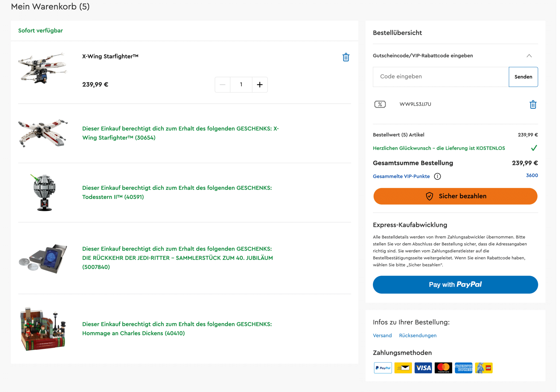Click the 3600 VIP points value
Image resolution: width=560 pixels, height=392 pixels.
tap(532, 175)
